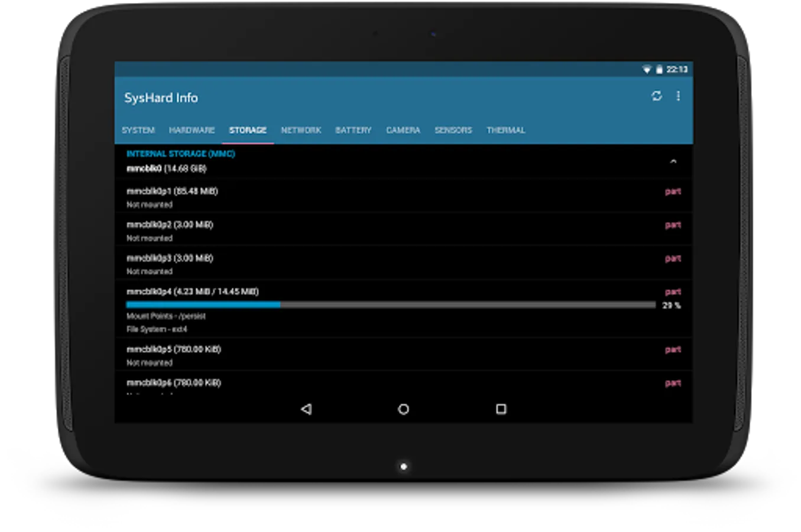Tap the Android home circle button
This screenshot has width=801, height=532.
tap(403, 409)
